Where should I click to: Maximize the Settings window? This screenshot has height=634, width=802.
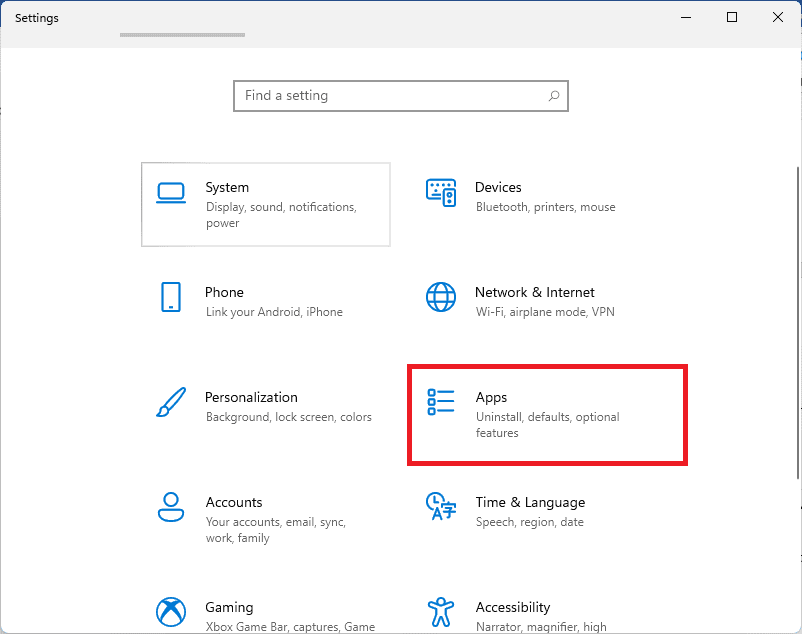coord(732,17)
